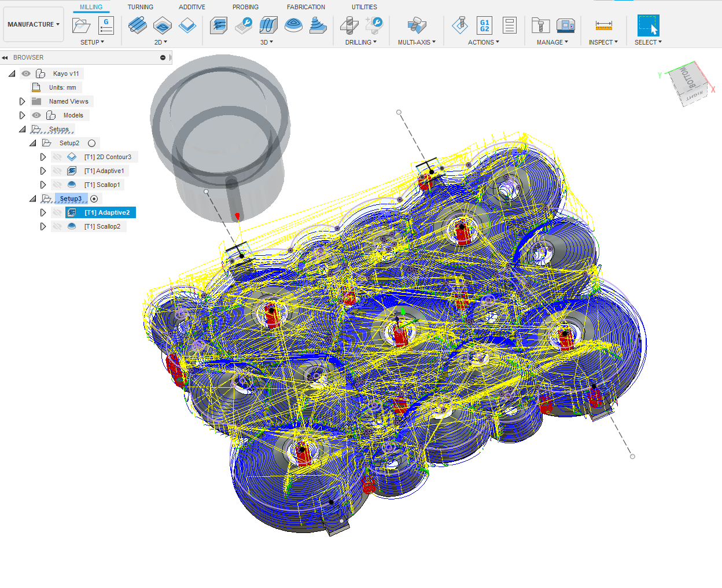Show the hidden Scallop1 toolpath
Viewport: 722px width, 588px height.
57,185
